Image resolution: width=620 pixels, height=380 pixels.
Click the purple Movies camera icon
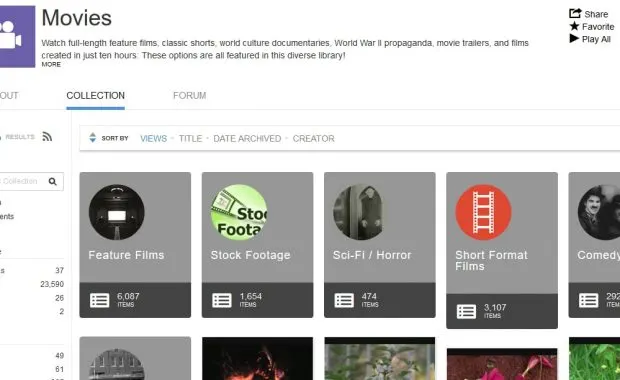[17, 36]
